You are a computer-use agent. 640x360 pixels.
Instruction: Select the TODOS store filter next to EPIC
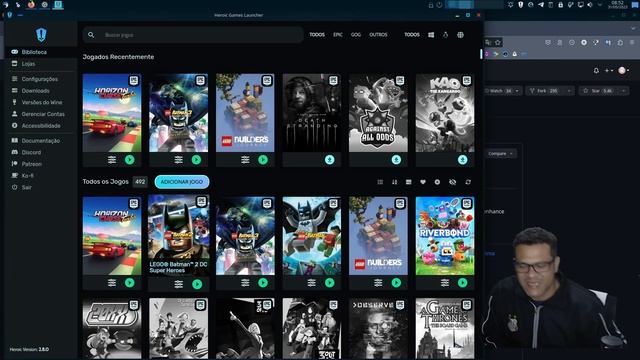tap(317, 35)
